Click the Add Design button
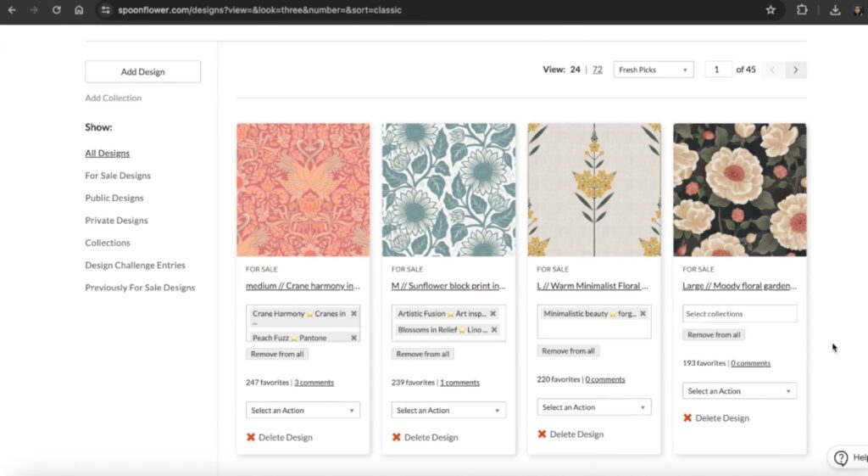Screen dimensions: 868x476 pyautogui.click(x=142, y=72)
